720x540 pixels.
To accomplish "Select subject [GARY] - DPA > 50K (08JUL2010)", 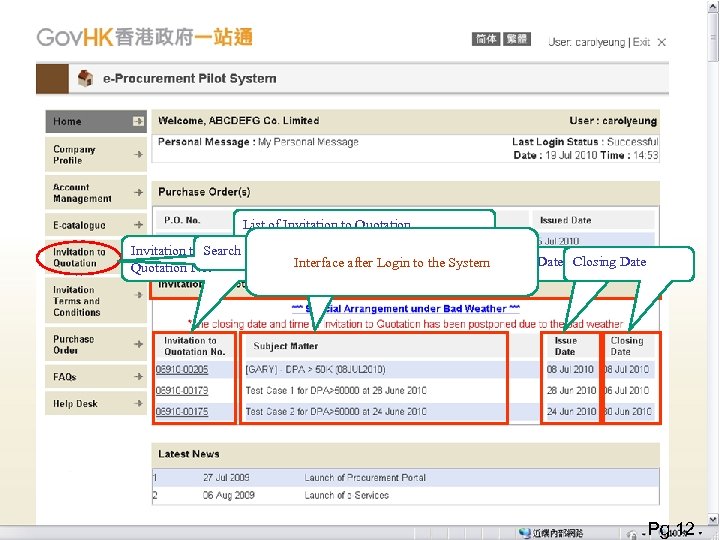I will point(315,370).
